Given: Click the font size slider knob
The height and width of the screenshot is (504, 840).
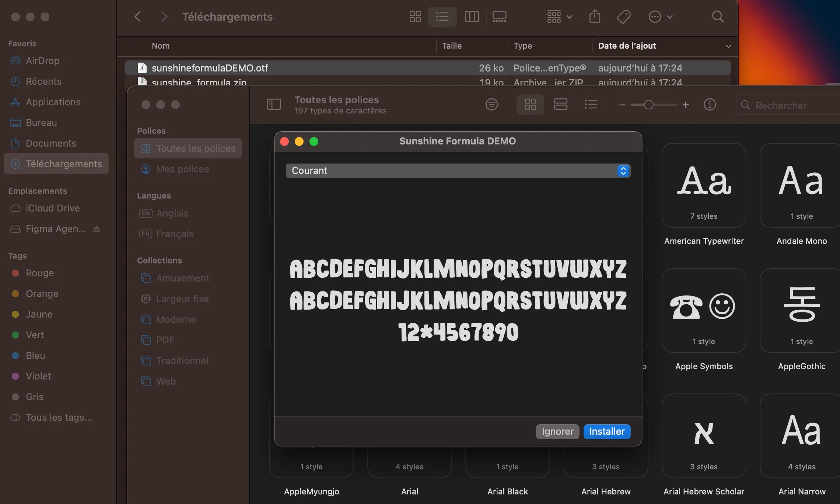Looking at the screenshot, I should click(x=649, y=105).
